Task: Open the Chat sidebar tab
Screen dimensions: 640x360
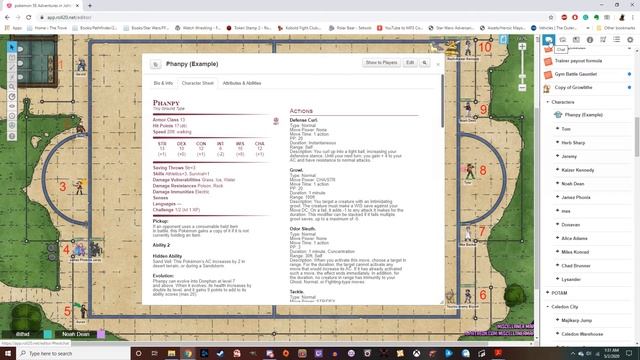Action: tap(549, 40)
